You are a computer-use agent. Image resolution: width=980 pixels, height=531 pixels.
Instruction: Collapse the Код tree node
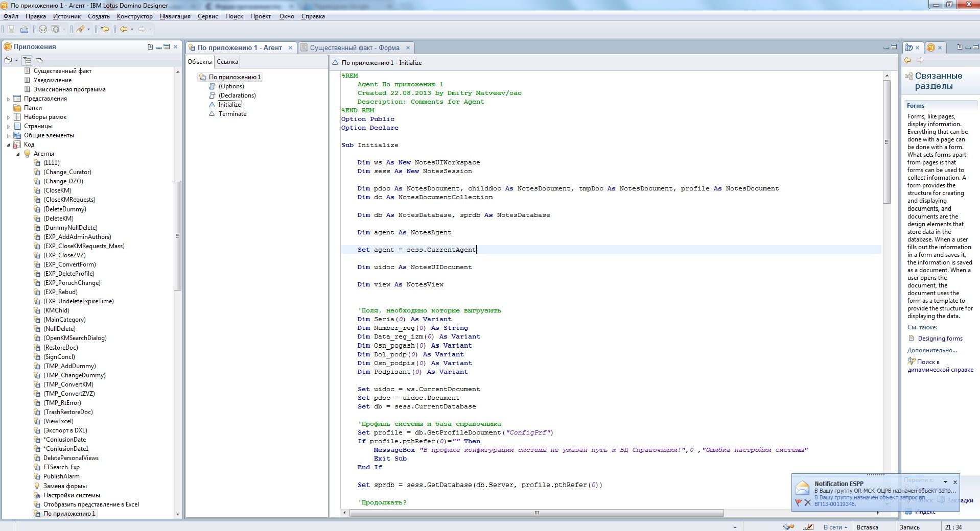(8, 144)
